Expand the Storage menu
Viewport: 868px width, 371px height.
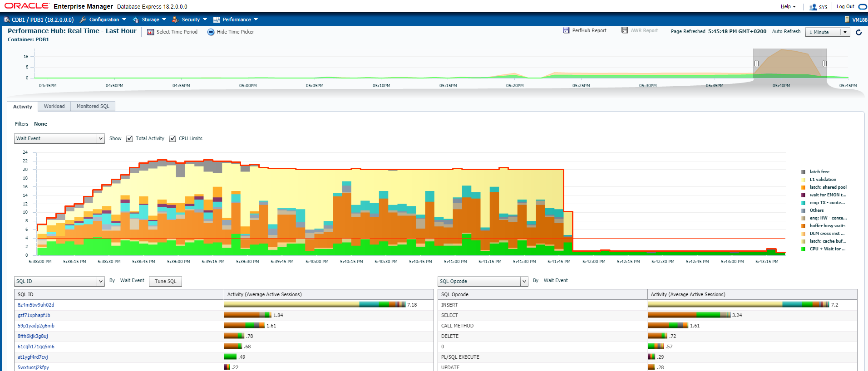(x=154, y=20)
